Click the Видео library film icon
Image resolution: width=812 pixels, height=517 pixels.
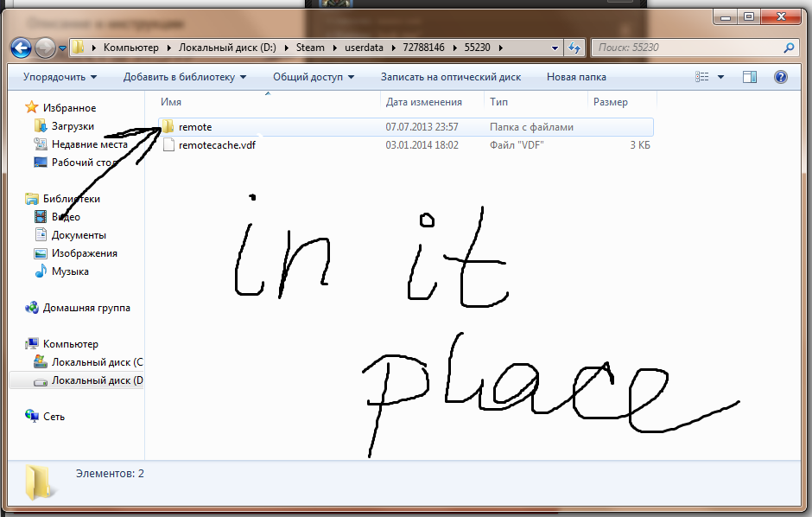pos(41,216)
